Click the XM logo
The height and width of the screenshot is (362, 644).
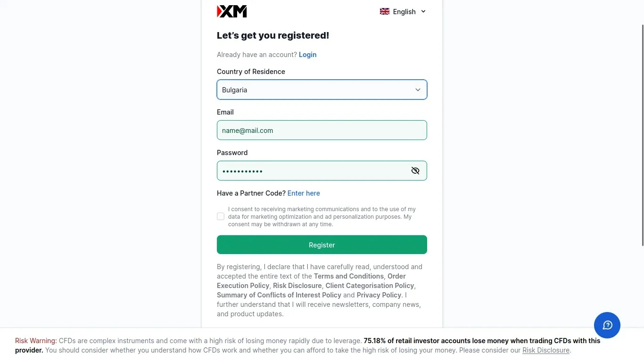coord(231,11)
